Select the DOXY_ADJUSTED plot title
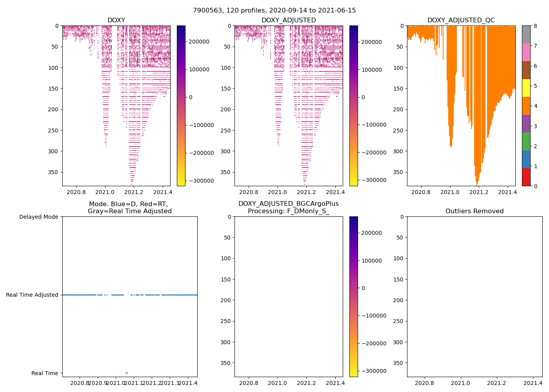 (289, 20)
